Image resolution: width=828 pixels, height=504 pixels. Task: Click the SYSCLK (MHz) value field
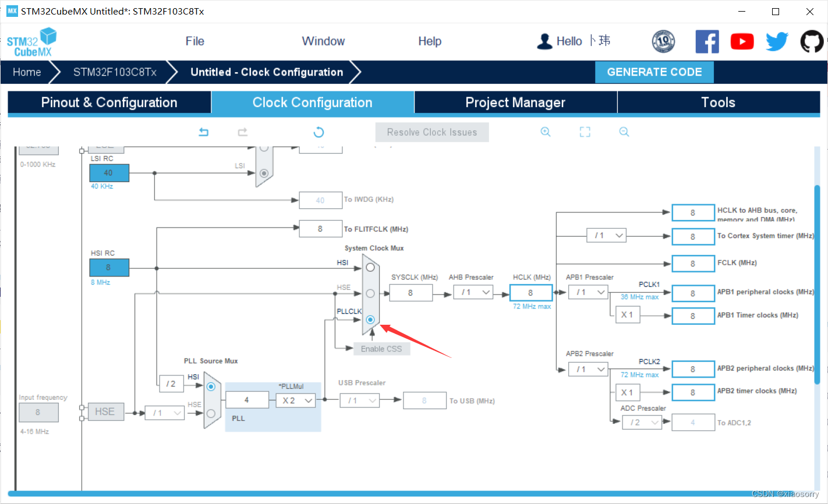click(x=411, y=293)
